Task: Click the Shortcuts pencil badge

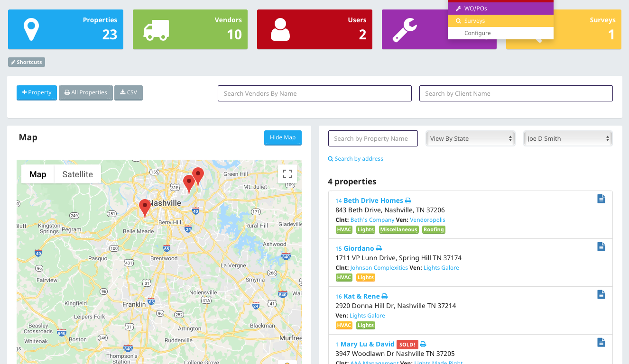Action: 27,62
